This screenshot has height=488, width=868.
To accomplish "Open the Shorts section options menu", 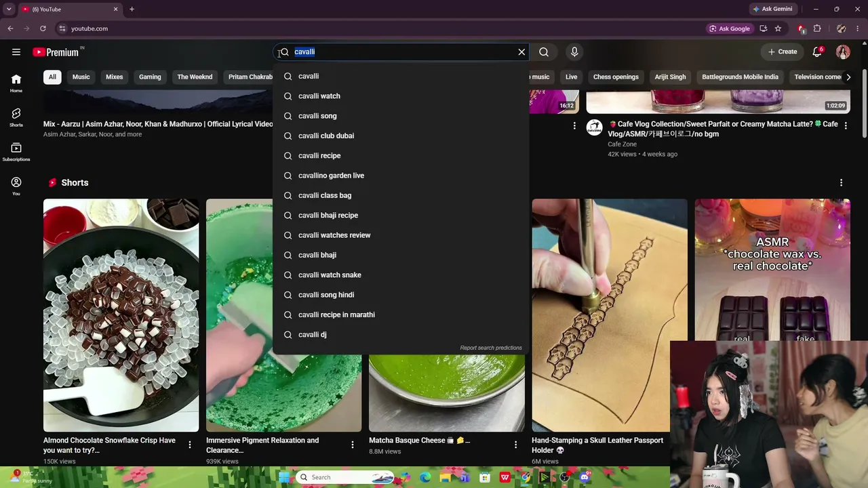I will pos(841,182).
